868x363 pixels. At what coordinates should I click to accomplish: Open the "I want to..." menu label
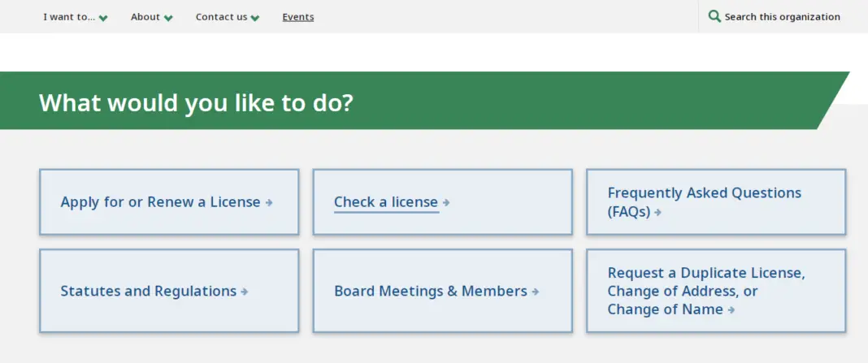69,17
